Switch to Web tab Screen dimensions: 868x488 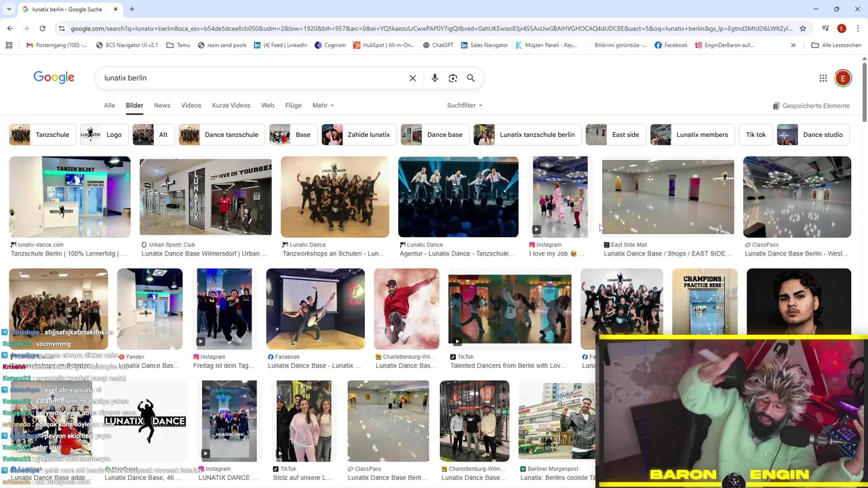click(268, 106)
